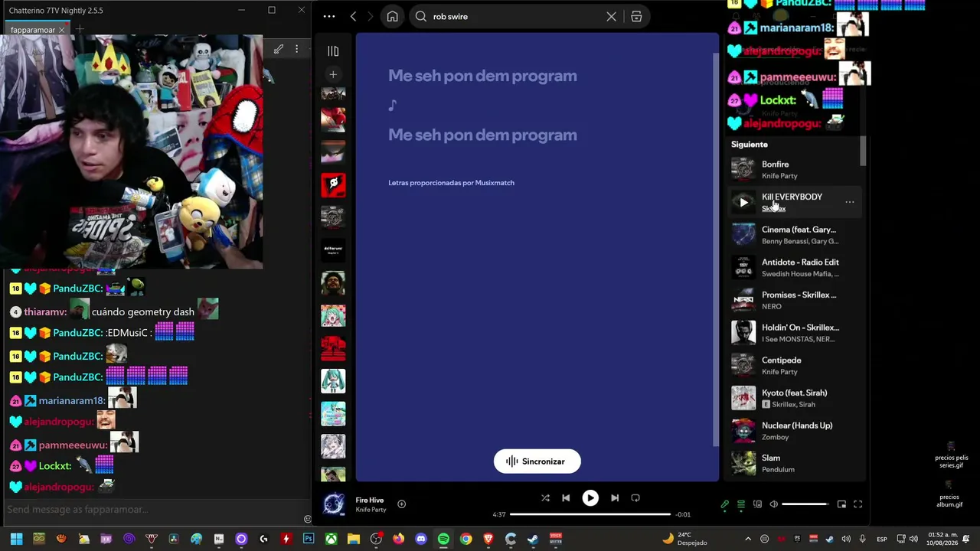Add Fire Hive to Liked Songs
Viewport: 980px width, 551px height.
click(401, 504)
